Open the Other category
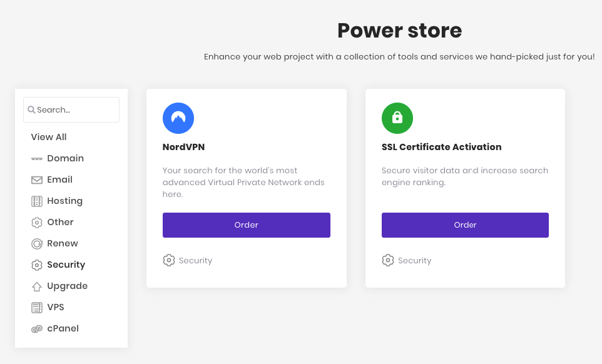The height and width of the screenshot is (364, 602). coord(60,223)
